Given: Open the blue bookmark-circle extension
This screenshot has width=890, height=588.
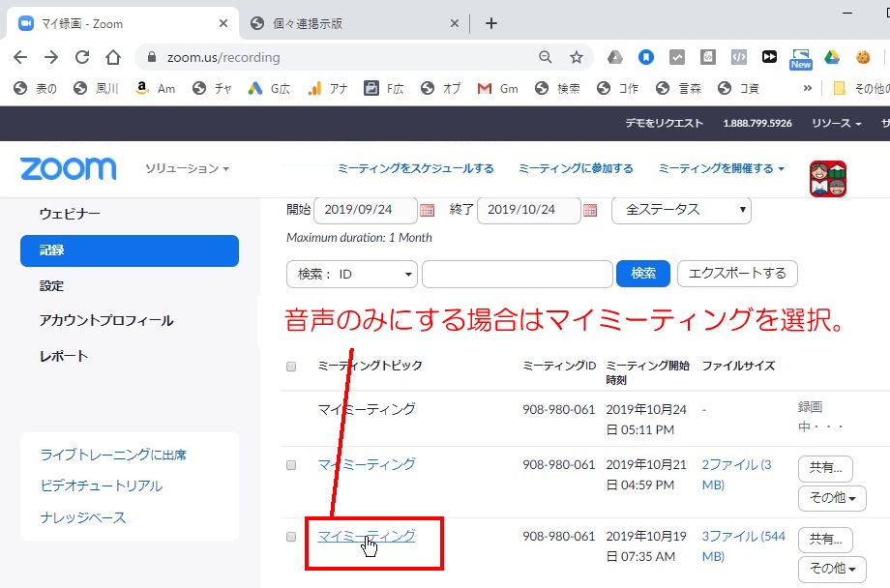Looking at the screenshot, I should (646, 57).
